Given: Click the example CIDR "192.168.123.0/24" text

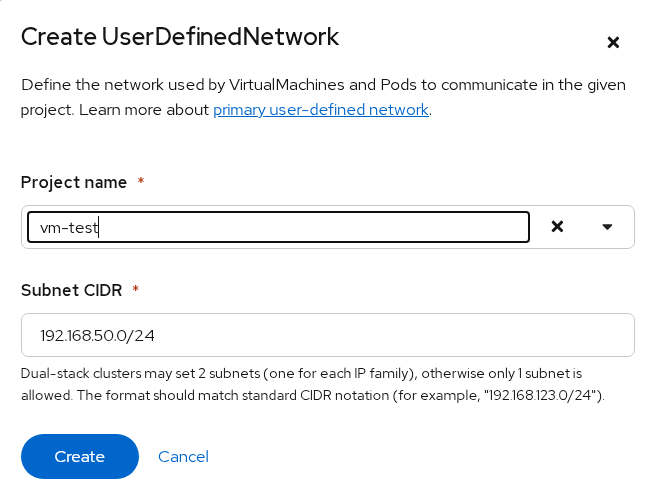Looking at the screenshot, I should pyautogui.click(x=540, y=396).
